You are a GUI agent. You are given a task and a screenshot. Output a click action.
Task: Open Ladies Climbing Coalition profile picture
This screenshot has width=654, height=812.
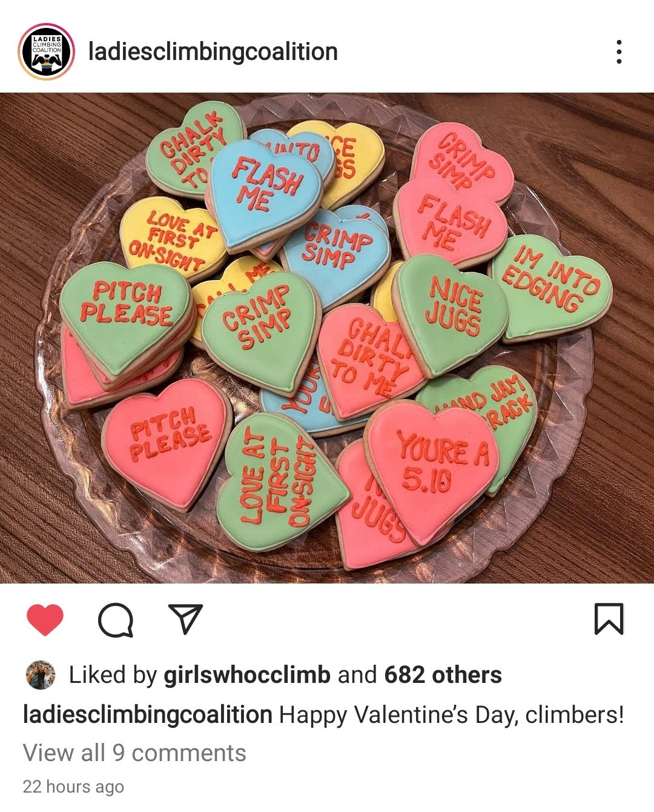pos(47,52)
